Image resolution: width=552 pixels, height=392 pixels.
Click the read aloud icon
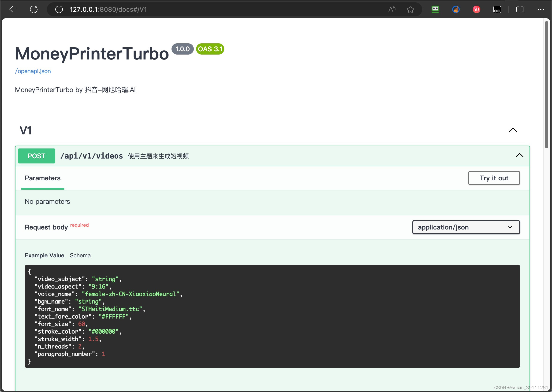[x=392, y=9]
